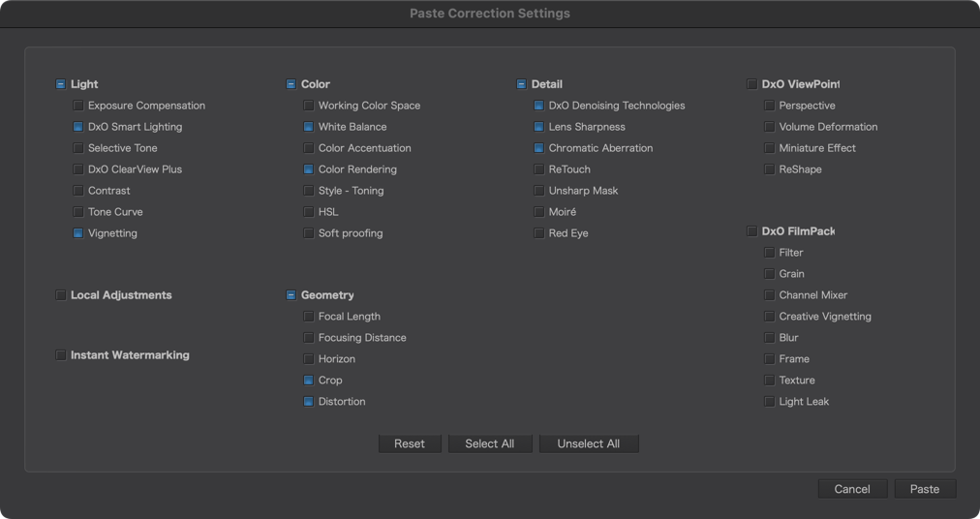
Task: Uncheck White Balance in Color group
Action: [308, 127]
